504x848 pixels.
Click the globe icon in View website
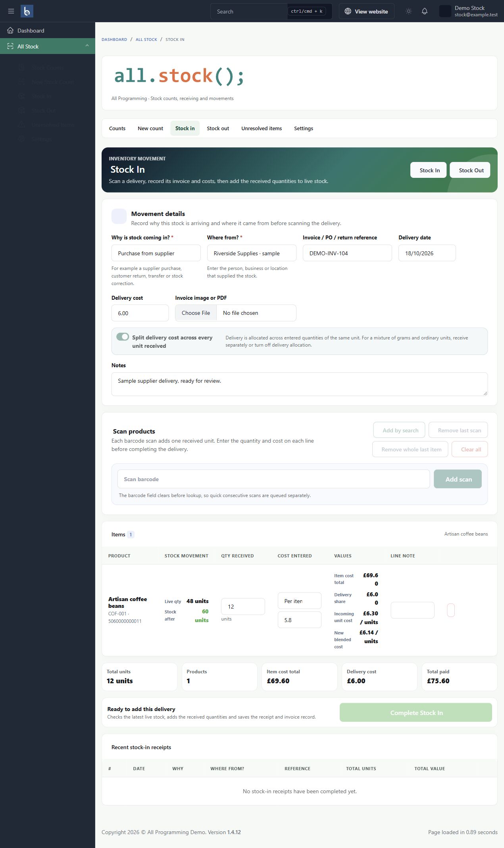348,11
